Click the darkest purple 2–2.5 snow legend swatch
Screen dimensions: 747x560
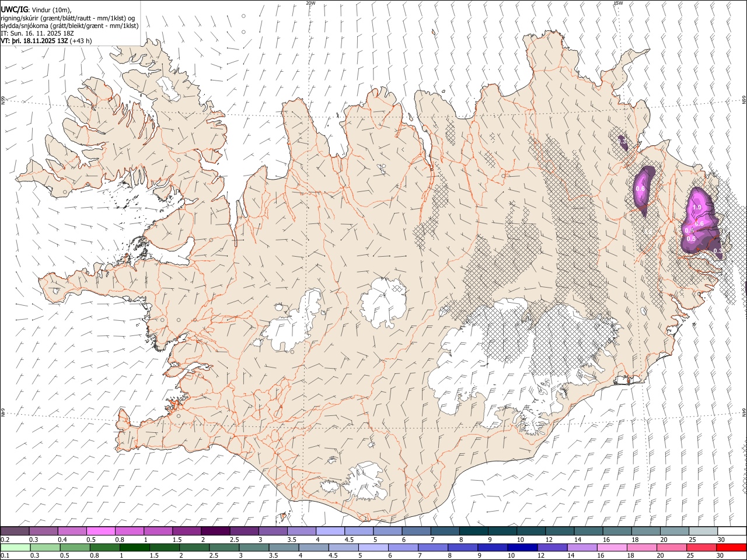click(x=215, y=531)
